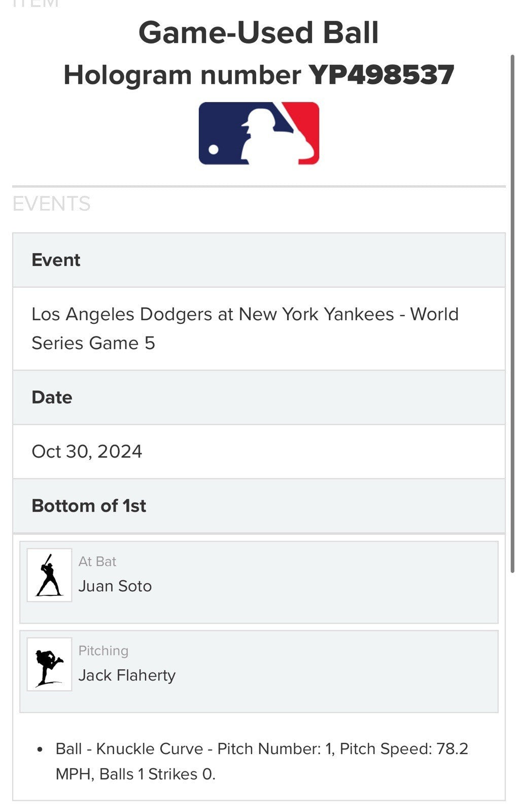The width and height of the screenshot is (518, 812).
Task: Click the MLB logo
Action: (x=259, y=133)
